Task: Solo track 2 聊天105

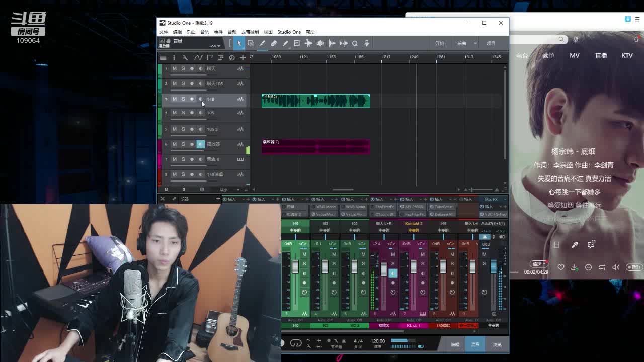Action: (183, 84)
